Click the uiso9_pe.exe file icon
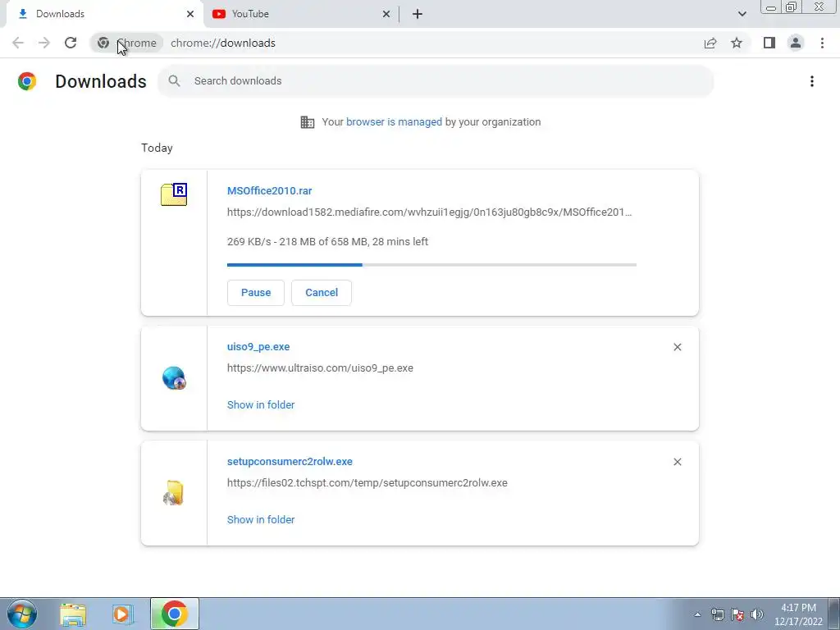Viewport: 840px width, 630px height. [174, 378]
